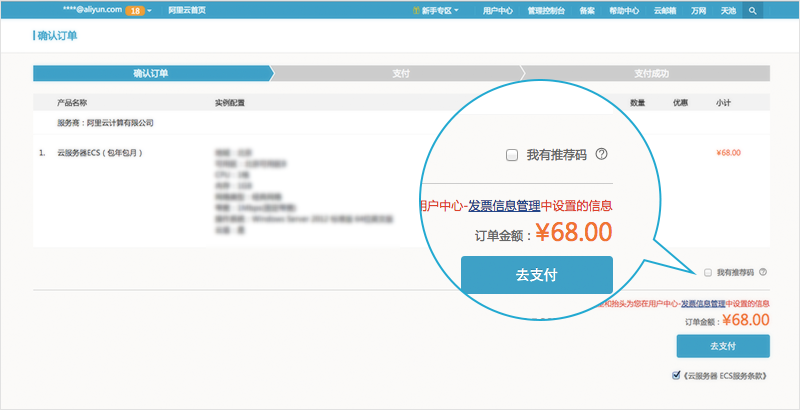
Task: Click the 小计 column header
Action: point(723,103)
